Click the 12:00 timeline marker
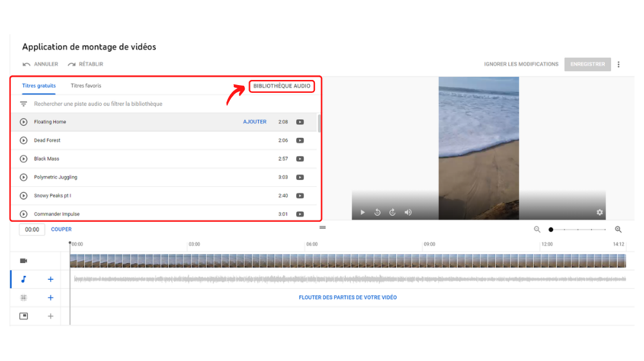Screen dimensions: 644x361 coord(547,244)
